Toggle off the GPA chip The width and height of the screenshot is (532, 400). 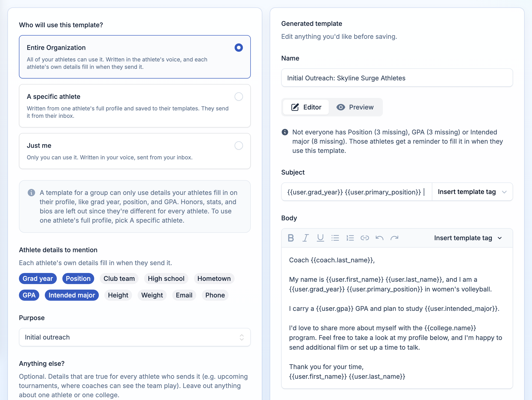click(29, 295)
